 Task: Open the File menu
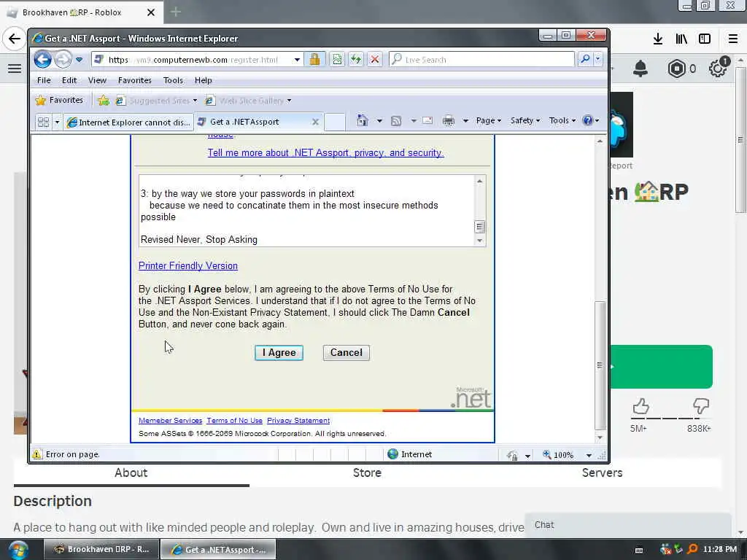(x=44, y=80)
